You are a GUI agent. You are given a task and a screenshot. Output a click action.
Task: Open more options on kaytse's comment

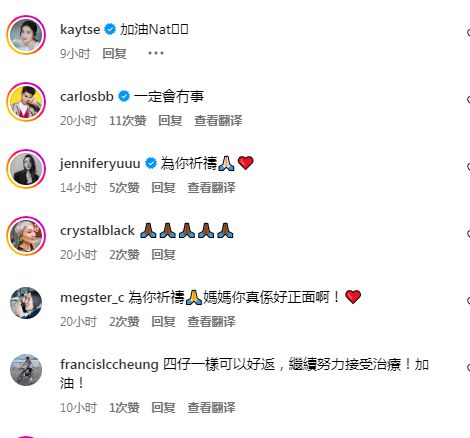point(156,53)
